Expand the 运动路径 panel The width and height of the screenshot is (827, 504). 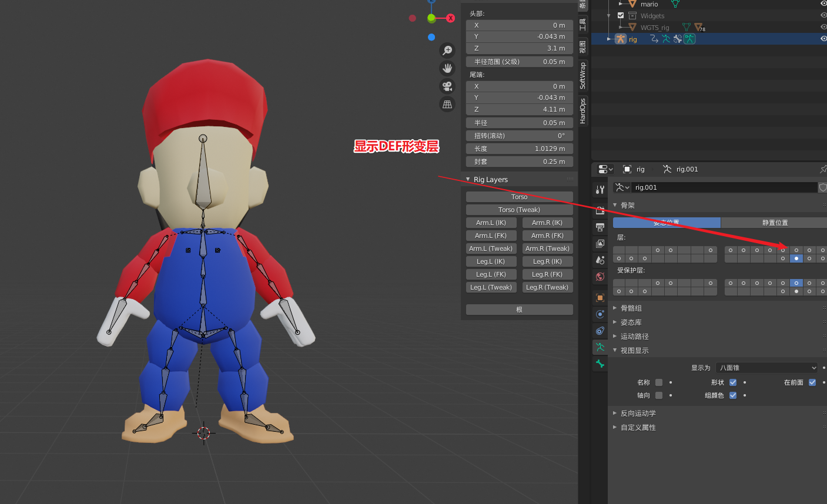pyautogui.click(x=615, y=336)
